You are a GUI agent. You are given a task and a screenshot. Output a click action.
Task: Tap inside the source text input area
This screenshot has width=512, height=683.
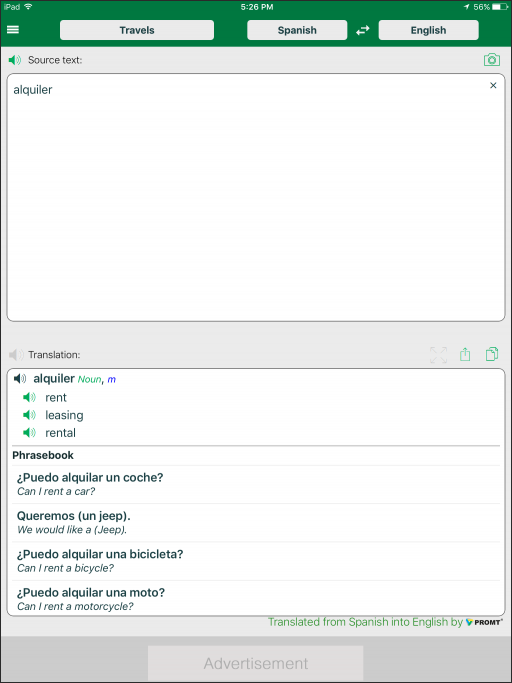[256, 198]
